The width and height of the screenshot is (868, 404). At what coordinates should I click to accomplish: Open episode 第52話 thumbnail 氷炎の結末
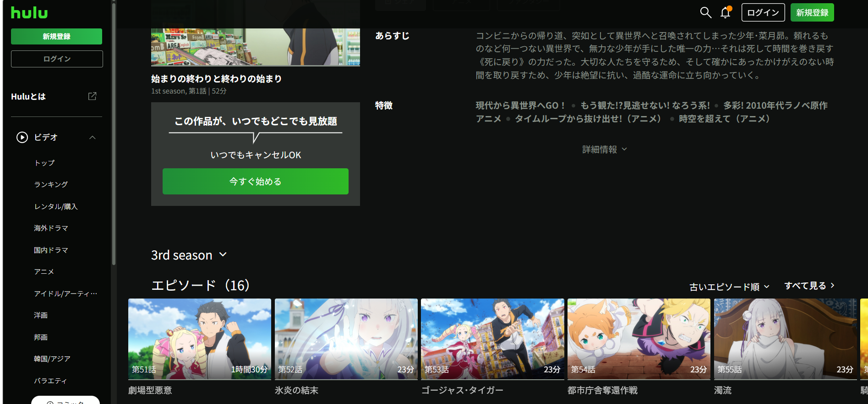(346, 339)
